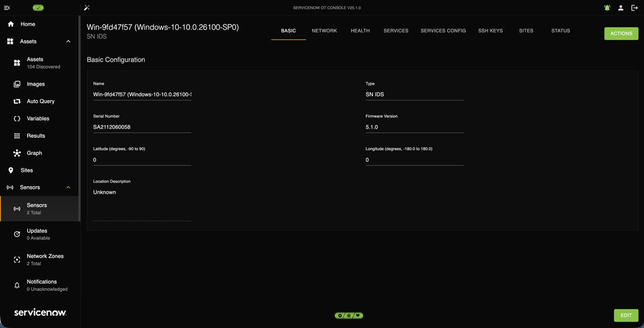Open the user account icon
This screenshot has width=644, height=328.
pyautogui.click(x=621, y=8)
